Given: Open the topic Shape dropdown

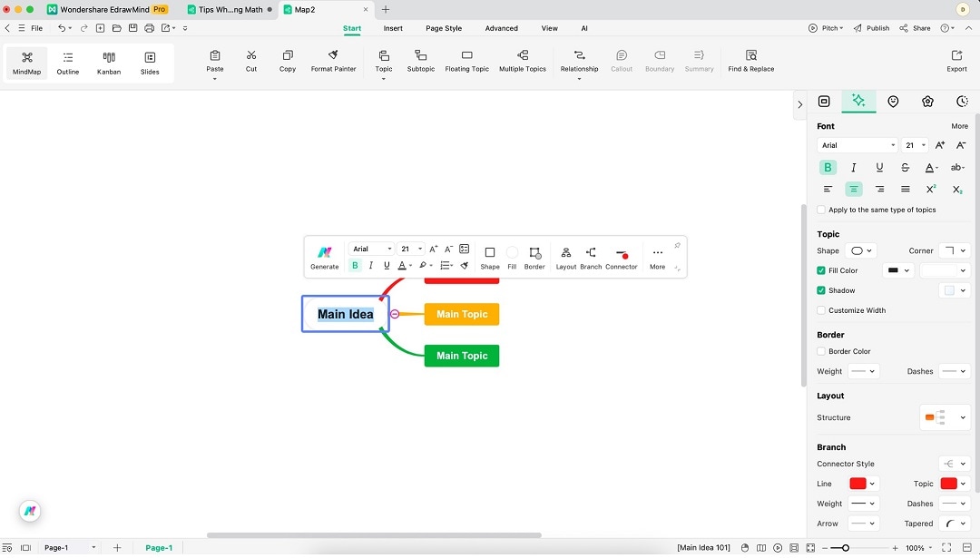Looking at the screenshot, I should click(x=860, y=250).
